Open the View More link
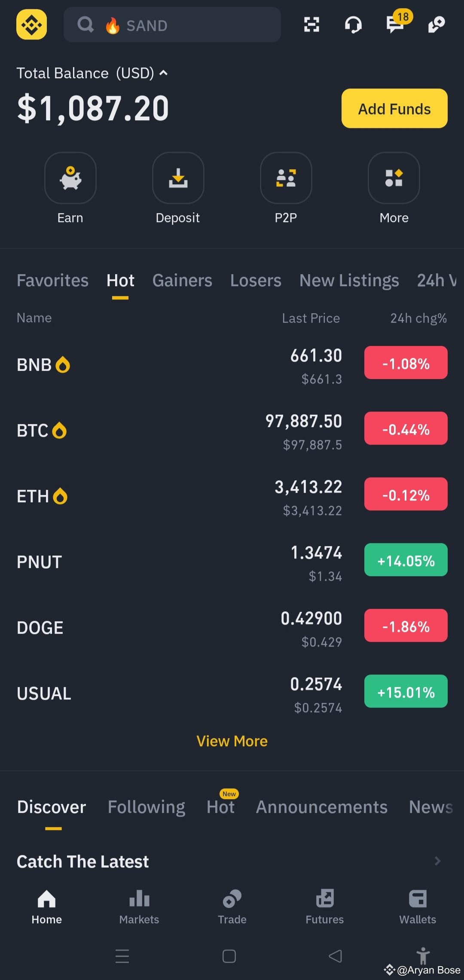Viewport: 464px width, 980px height. [232, 741]
